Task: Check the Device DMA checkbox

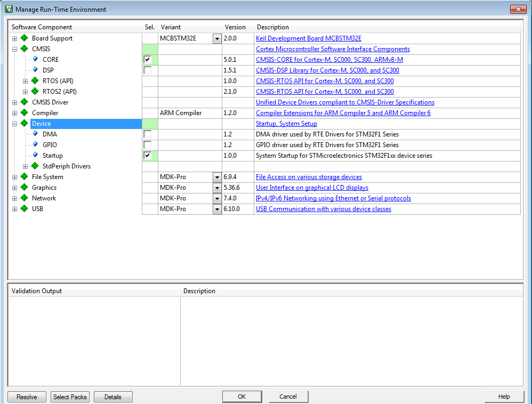Action: pos(147,134)
